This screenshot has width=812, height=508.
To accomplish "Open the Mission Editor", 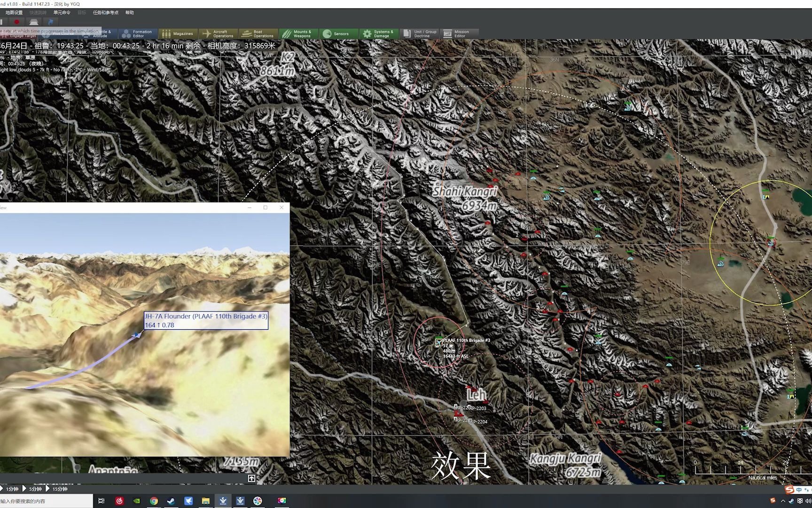I will (x=460, y=34).
